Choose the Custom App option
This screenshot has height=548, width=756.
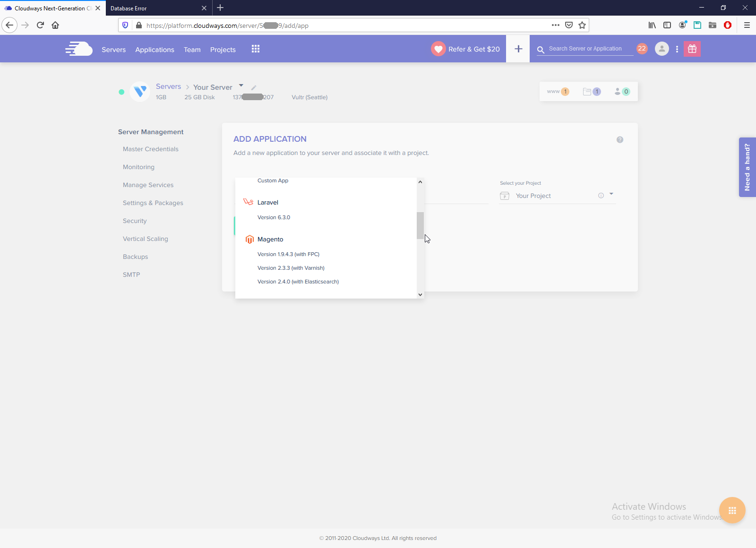[x=273, y=180]
